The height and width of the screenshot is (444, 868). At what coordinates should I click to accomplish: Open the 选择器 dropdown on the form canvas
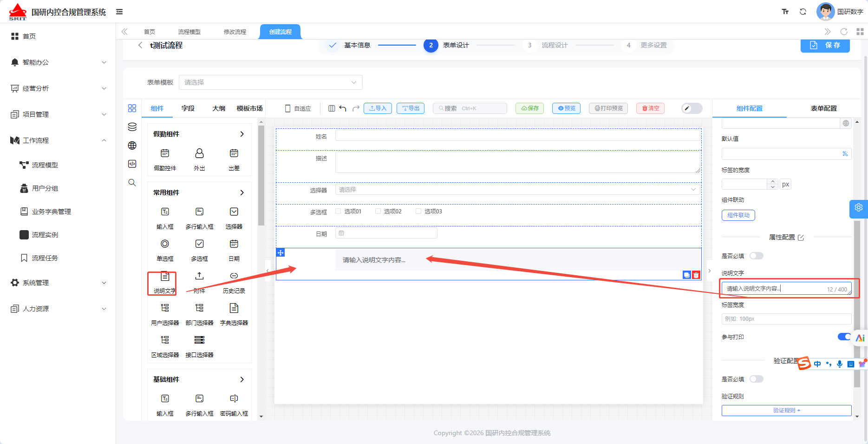[517, 190]
